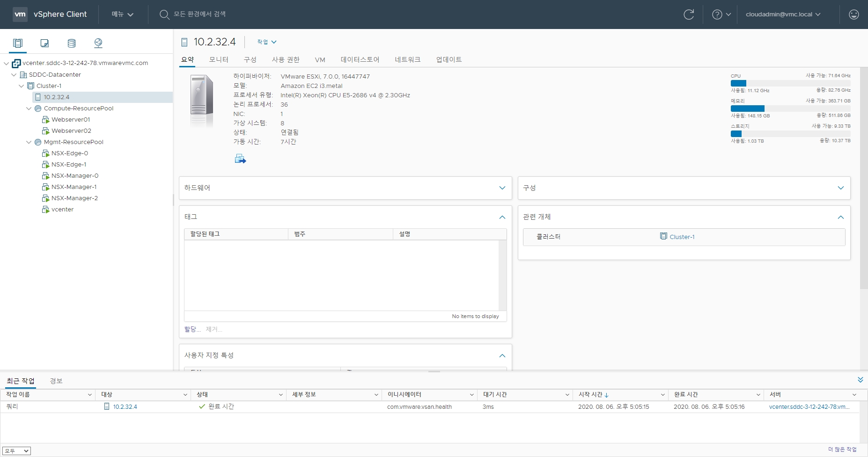The image size is (868, 457).
Task: Click the smiley feedback icon
Action: coord(854,15)
